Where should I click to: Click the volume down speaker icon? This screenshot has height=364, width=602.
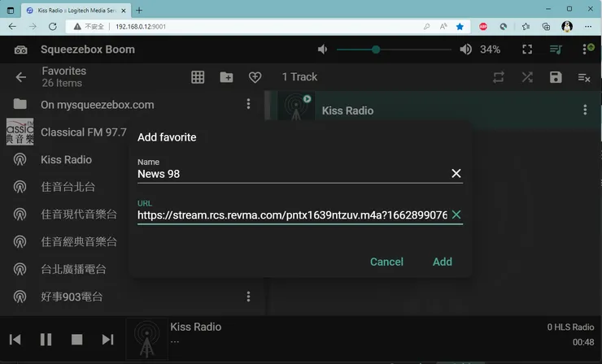point(322,49)
